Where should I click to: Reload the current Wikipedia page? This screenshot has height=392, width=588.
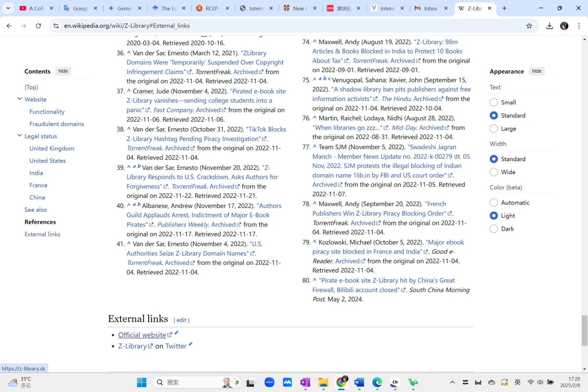coord(38,26)
